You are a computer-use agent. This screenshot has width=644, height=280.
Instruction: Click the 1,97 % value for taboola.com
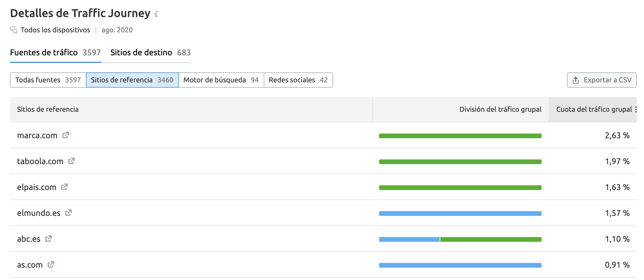pos(617,161)
